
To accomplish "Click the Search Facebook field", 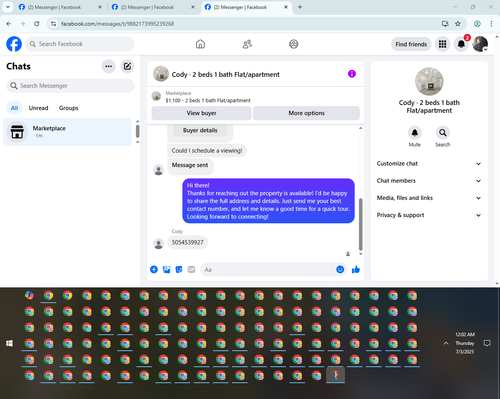I will [x=80, y=44].
